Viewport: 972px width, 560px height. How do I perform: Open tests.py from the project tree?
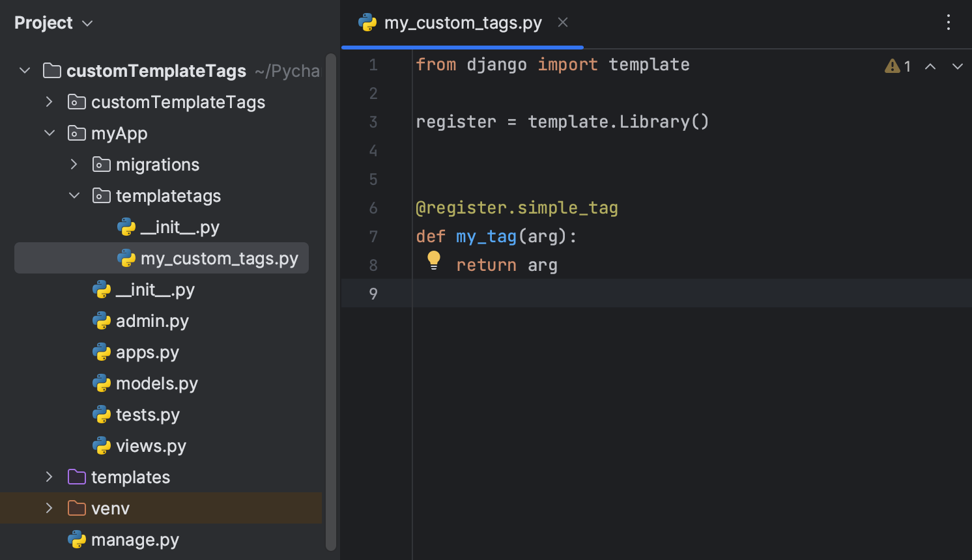click(x=148, y=414)
